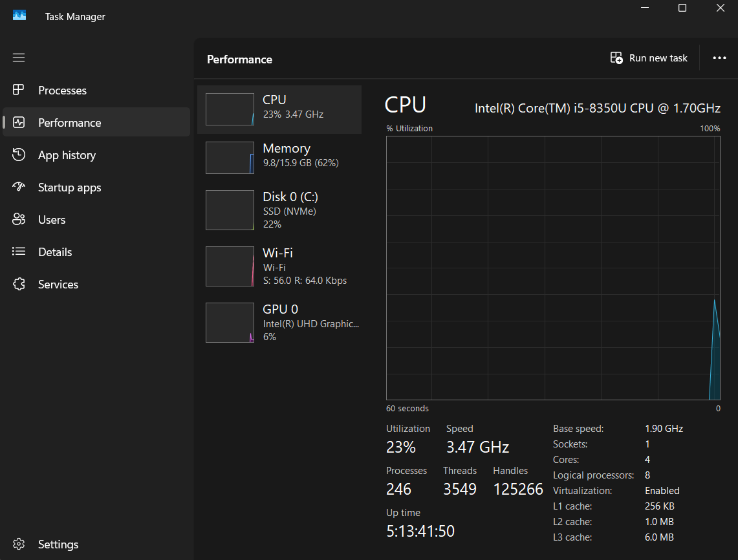The width and height of the screenshot is (738, 560).
Task: Close the Task Manager window
Action: [x=720, y=8]
